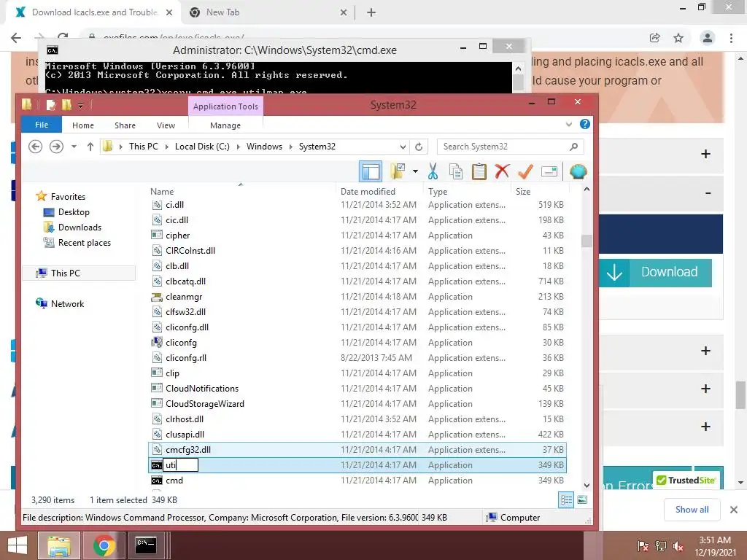Open the Windows Start button
Viewport: 747px width, 560px height.
click(18, 545)
